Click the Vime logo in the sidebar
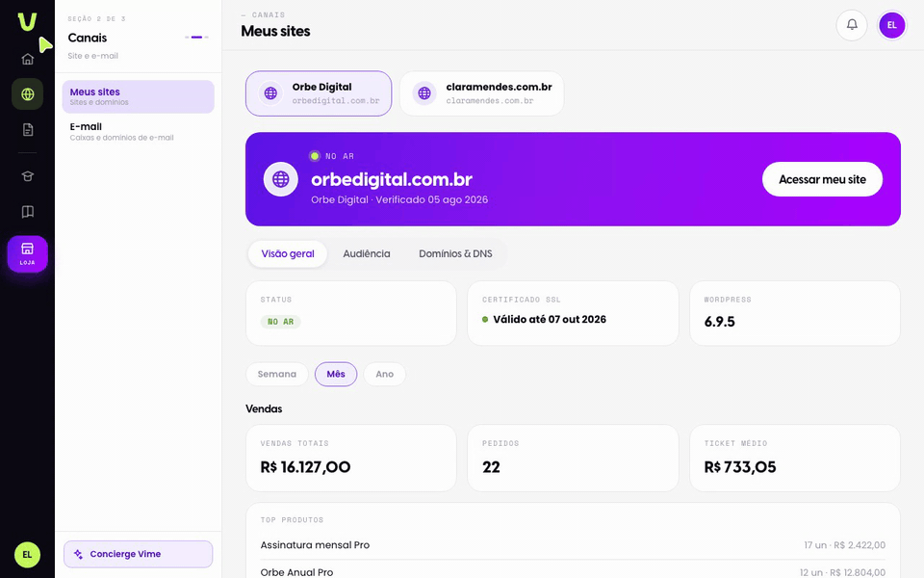The width and height of the screenshot is (924, 578). [x=27, y=21]
